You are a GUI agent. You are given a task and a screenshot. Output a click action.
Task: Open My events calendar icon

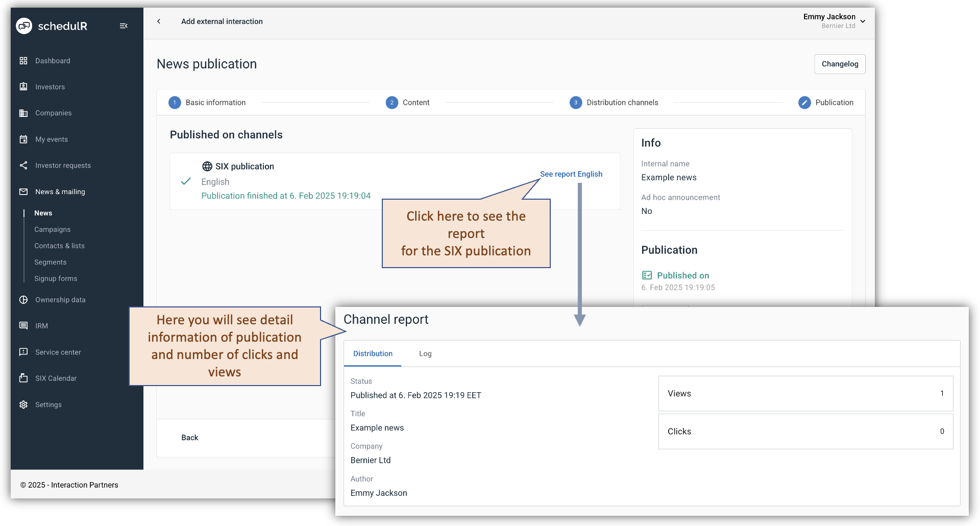pos(23,139)
